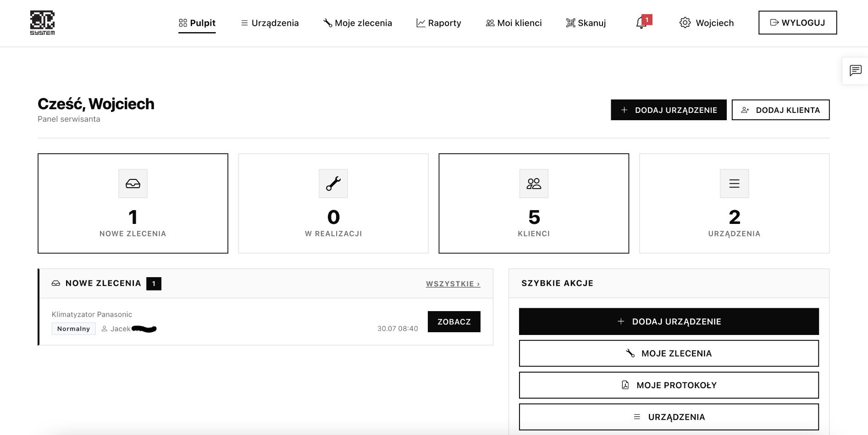The height and width of the screenshot is (435, 868).
Task: Click the Normalny priority tag
Action: [x=73, y=329]
